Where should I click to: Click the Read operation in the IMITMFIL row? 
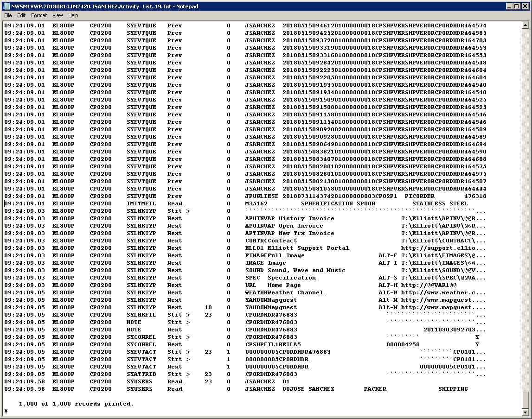point(174,204)
